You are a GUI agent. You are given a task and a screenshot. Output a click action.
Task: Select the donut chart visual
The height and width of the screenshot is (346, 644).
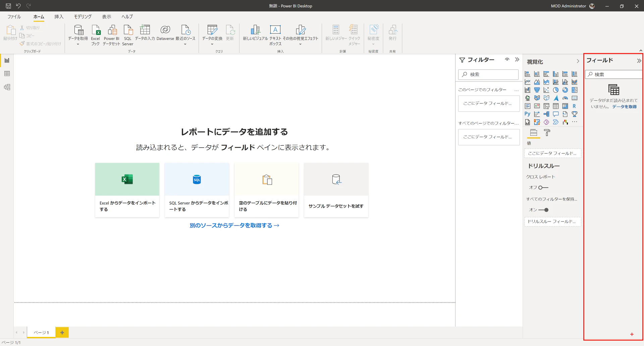pos(565,90)
